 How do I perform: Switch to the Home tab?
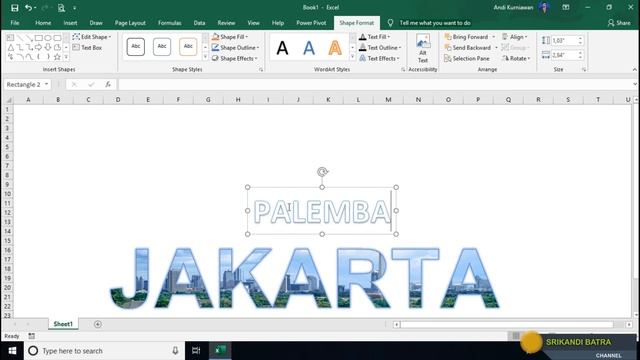(x=43, y=23)
